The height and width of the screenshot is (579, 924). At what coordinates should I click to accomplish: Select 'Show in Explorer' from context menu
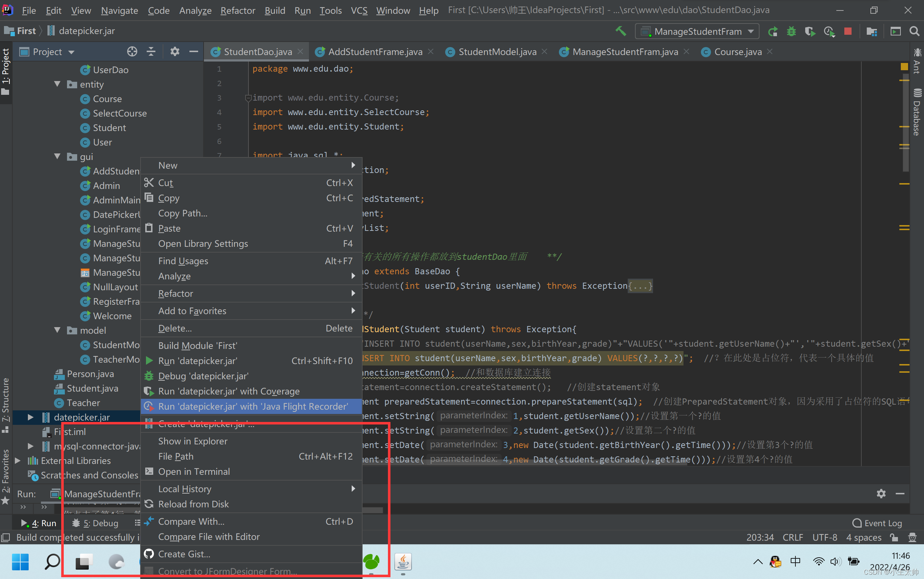click(192, 441)
